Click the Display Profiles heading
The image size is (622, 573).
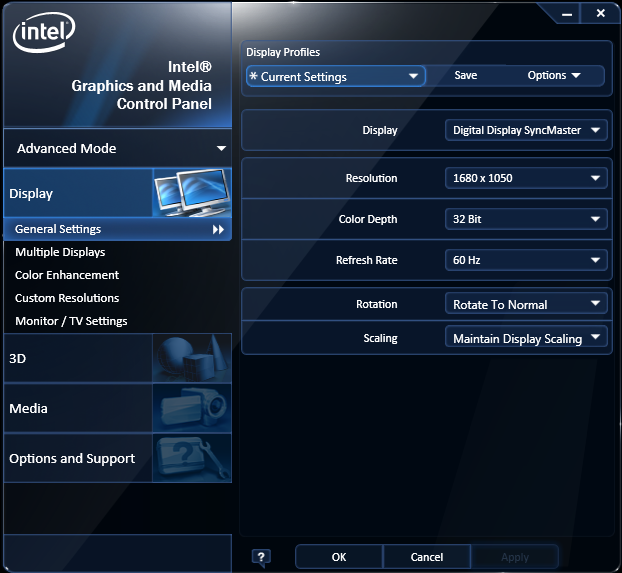point(283,52)
